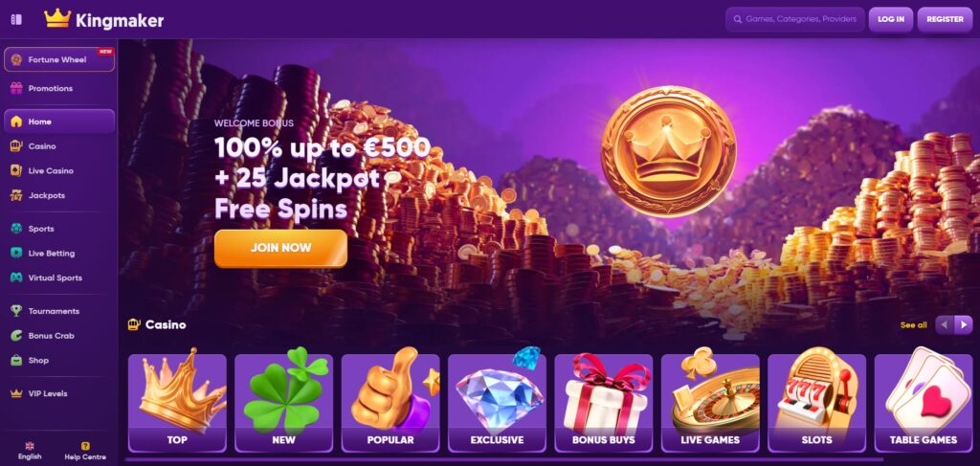The height and width of the screenshot is (466, 980).
Task: Open Promotions gift icon in sidebar
Action: click(x=16, y=88)
